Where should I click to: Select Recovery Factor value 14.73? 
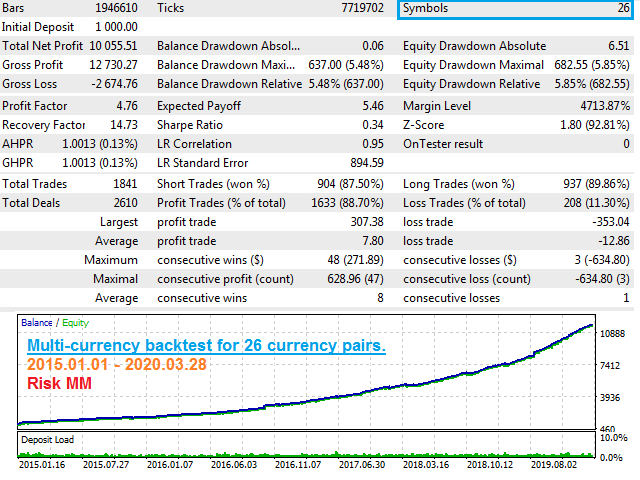click(x=124, y=124)
